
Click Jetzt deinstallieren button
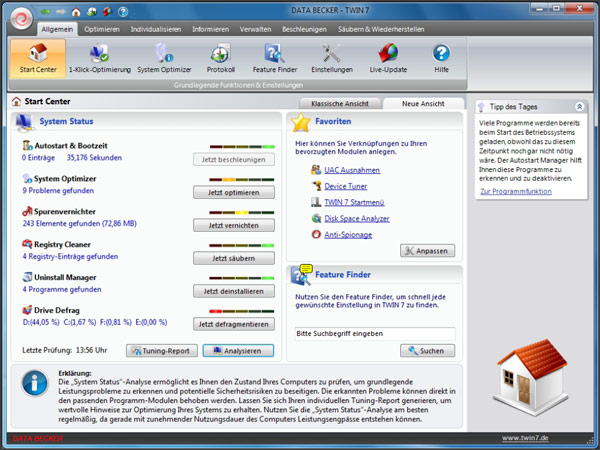[x=234, y=291]
